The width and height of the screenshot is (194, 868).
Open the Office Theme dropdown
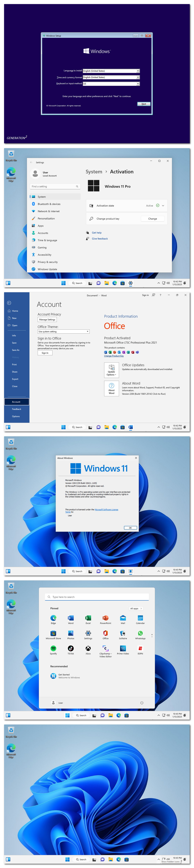click(x=64, y=332)
